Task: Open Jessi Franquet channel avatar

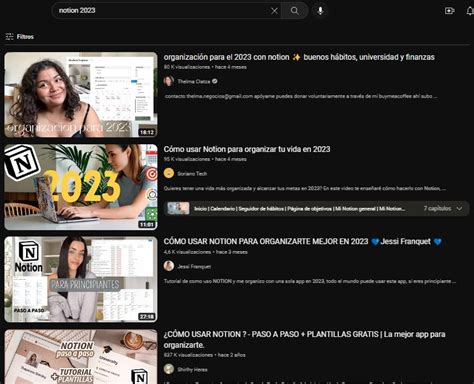Action: point(169,266)
